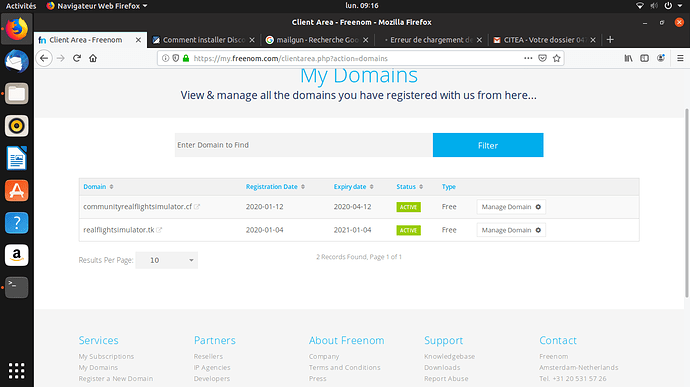
Task: Click the Firefox address bar URL
Action: (x=290, y=58)
